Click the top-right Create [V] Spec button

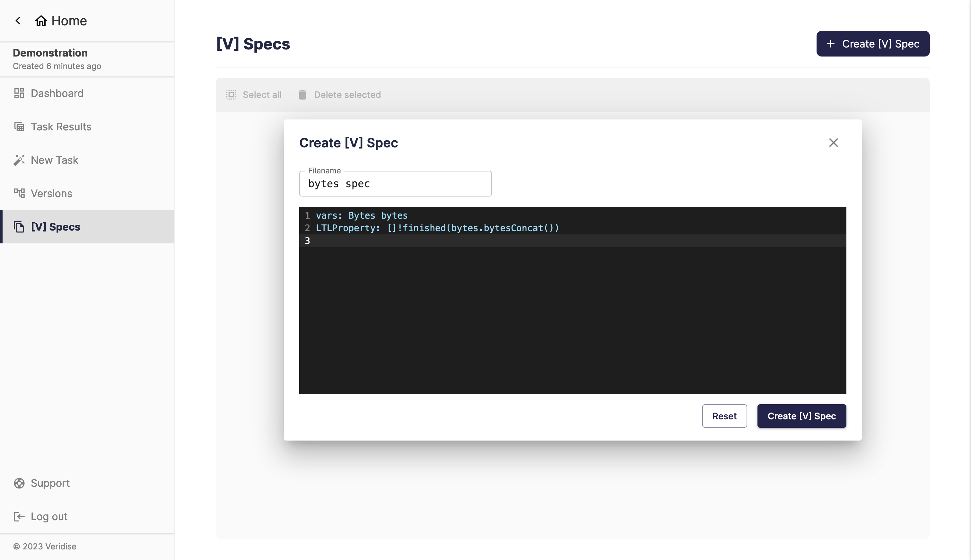click(x=873, y=44)
